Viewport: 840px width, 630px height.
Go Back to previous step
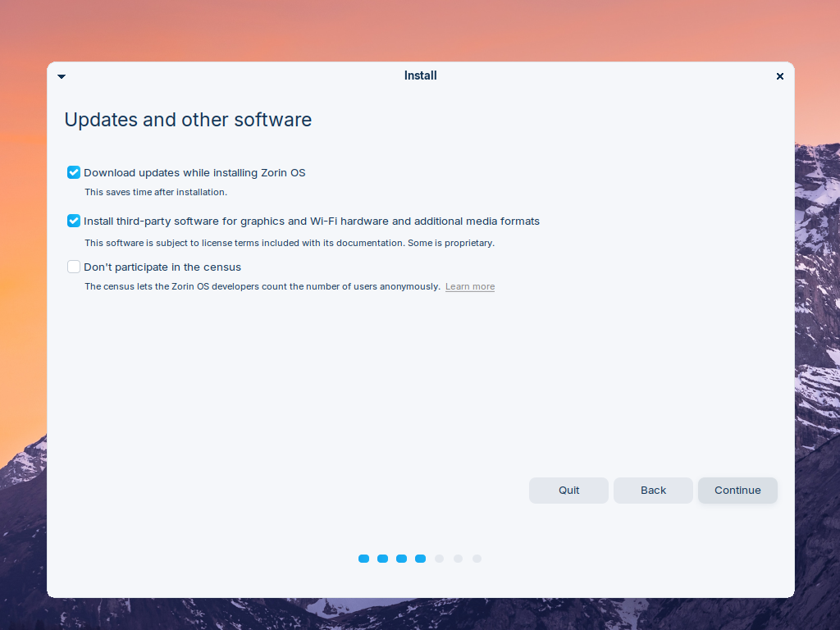click(x=653, y=491)
